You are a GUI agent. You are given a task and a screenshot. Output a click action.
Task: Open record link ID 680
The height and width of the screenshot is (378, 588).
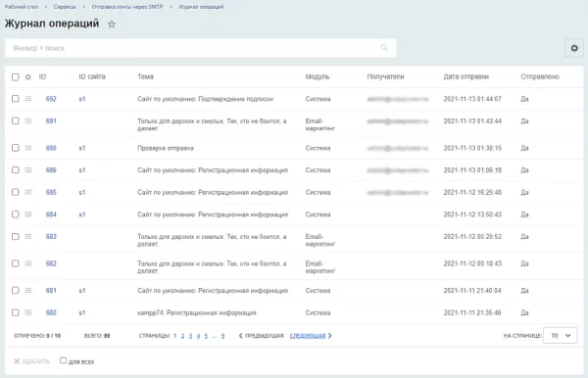[51, 312]
